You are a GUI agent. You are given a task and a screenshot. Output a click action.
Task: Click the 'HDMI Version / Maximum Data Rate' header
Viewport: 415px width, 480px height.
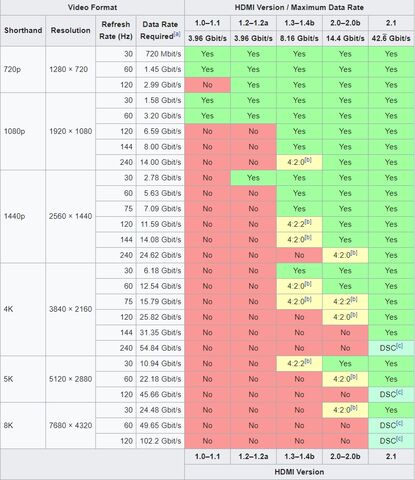pos(299,7)
